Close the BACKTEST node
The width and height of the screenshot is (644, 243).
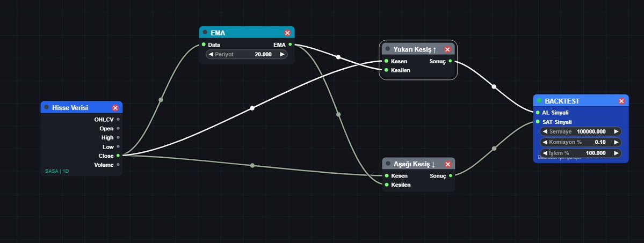coord(621,101)
